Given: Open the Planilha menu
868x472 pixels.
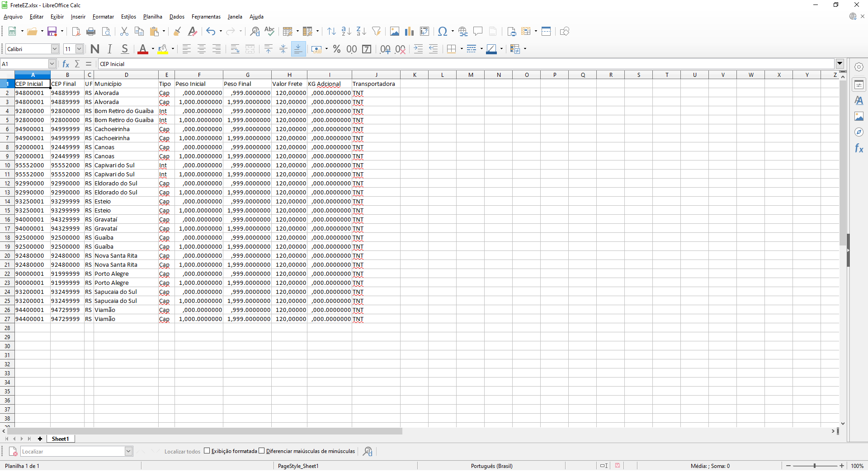Looking at the screenshot, I should (153, 17).
